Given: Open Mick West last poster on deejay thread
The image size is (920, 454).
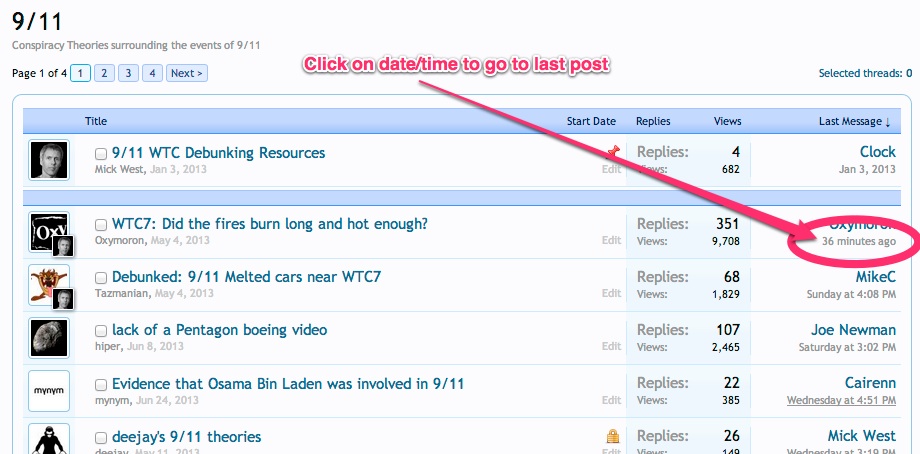Looking at the screenshot, I should click(x=861, y=436).
